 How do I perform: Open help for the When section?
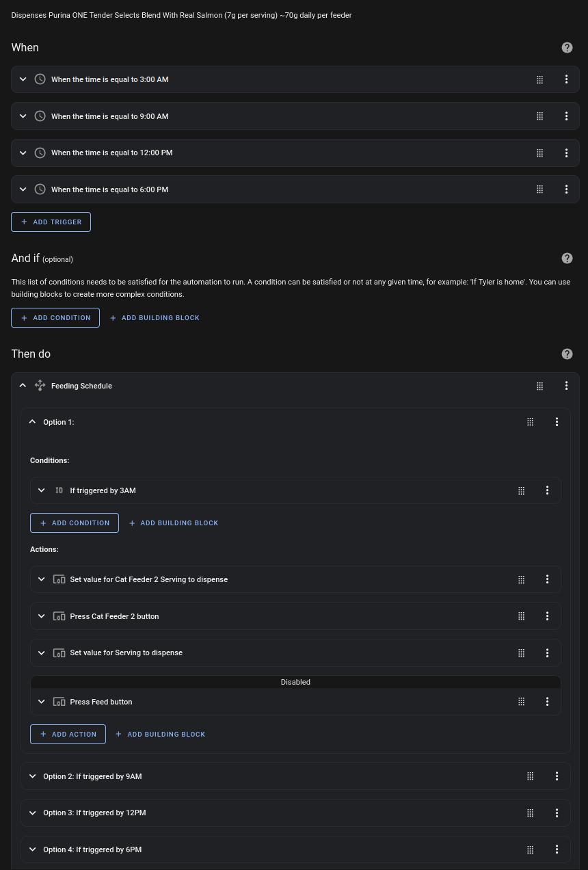pos(567,47)
